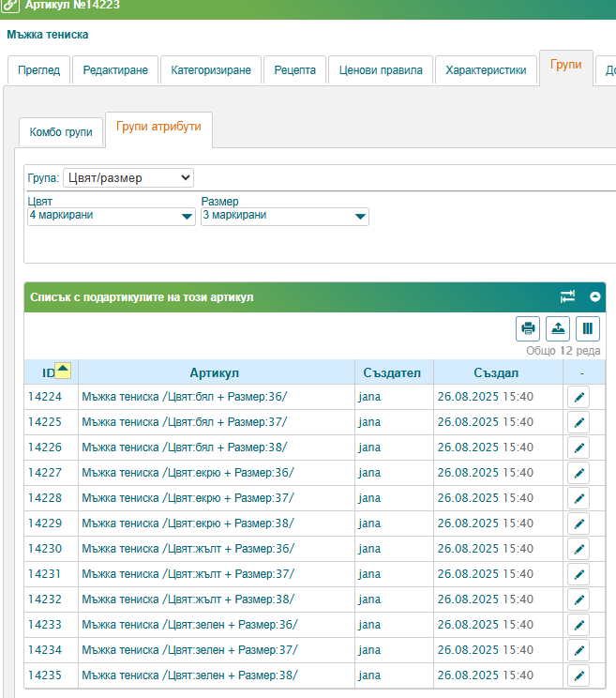Image resolution: width=616 pixels, height=698 pixels.
Task: Collapse the sub-articles list panel
Action: (595, 296)
